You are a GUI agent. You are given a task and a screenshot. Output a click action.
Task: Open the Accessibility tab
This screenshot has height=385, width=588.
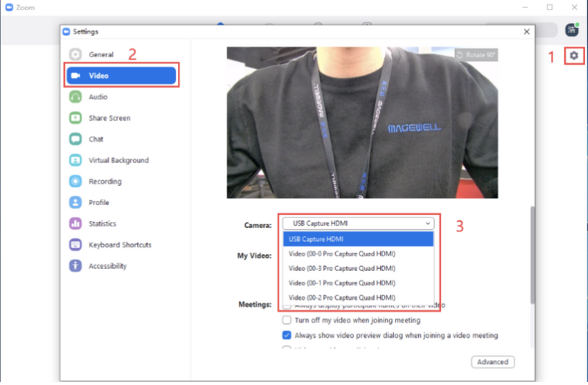tap(121, 266)
